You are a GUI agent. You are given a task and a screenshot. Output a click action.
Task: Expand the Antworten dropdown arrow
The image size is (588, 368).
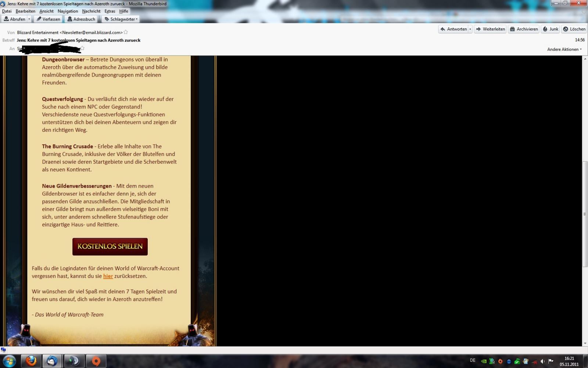click(x=470, y=29)
